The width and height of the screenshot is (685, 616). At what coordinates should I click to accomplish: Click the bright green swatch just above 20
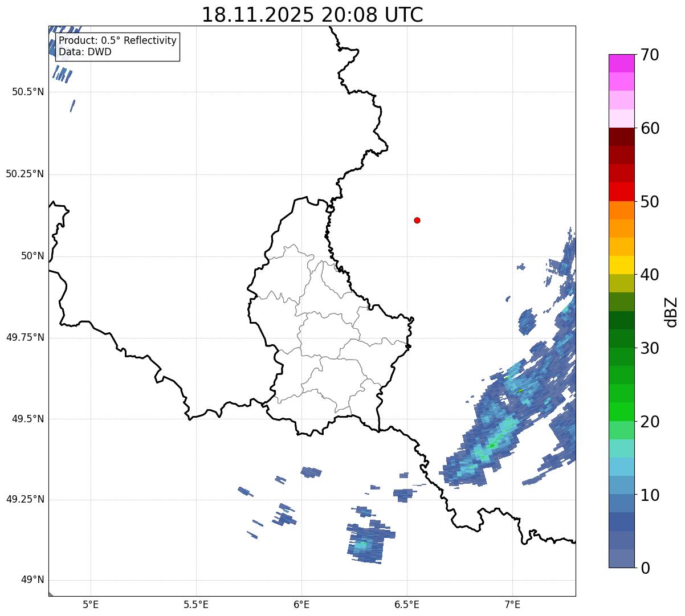click(x=622, y=412)
